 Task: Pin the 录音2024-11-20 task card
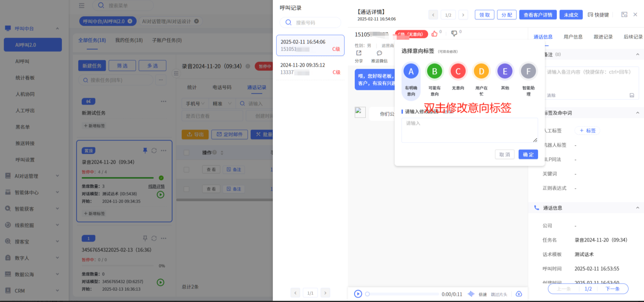point(145,151)
